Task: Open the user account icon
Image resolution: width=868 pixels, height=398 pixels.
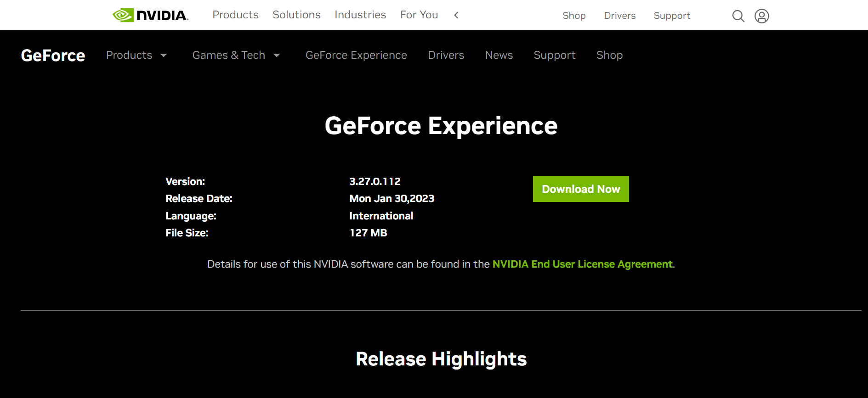Action: [761, 16]
